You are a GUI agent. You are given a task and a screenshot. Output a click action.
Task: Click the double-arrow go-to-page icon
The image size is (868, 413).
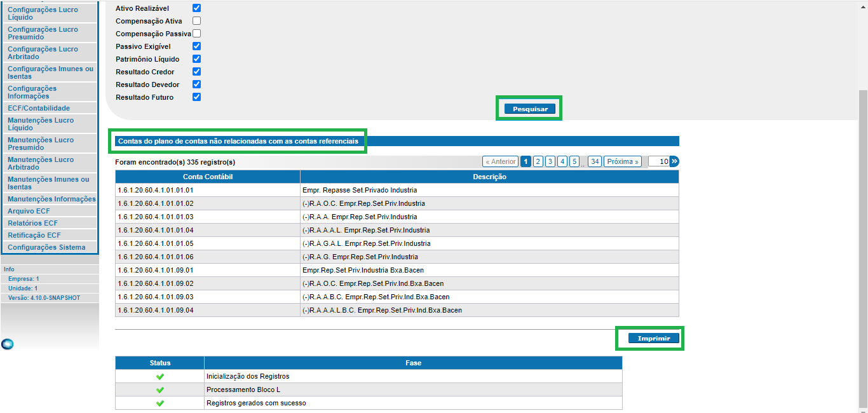point(674,161)
